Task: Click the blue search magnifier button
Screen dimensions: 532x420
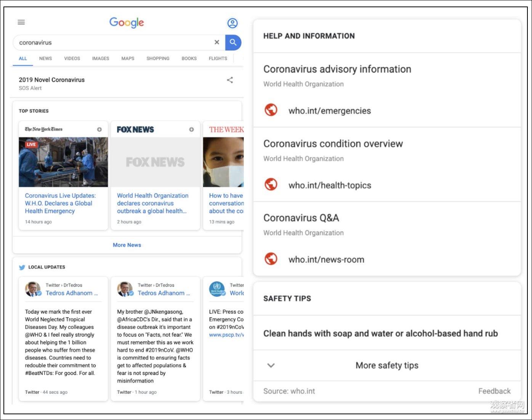Action: [233, 42]
